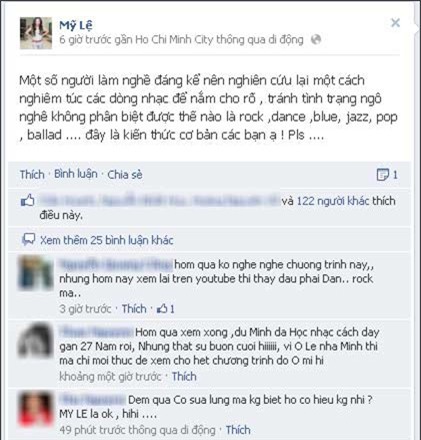Open the Mỹ Lệ name link
Image resolution: width=421 pixels, height=440 pixels.
coord(76,25)
